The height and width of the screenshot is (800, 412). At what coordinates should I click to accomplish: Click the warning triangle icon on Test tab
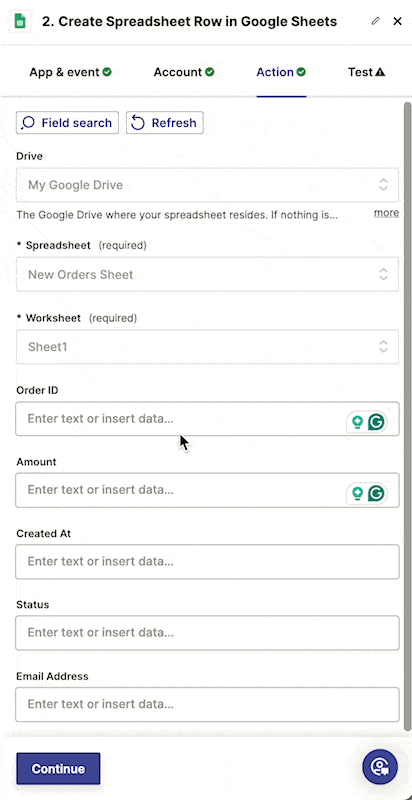[380, 72]
